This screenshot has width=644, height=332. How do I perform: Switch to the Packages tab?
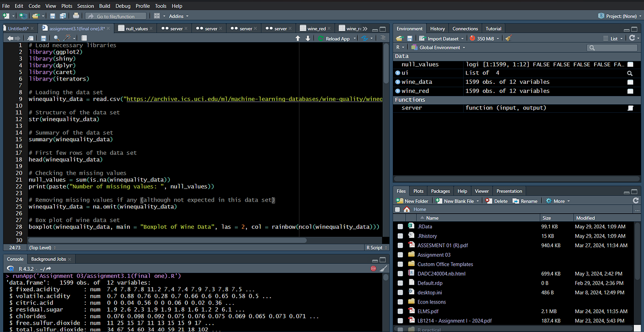[x=440, y=191]
